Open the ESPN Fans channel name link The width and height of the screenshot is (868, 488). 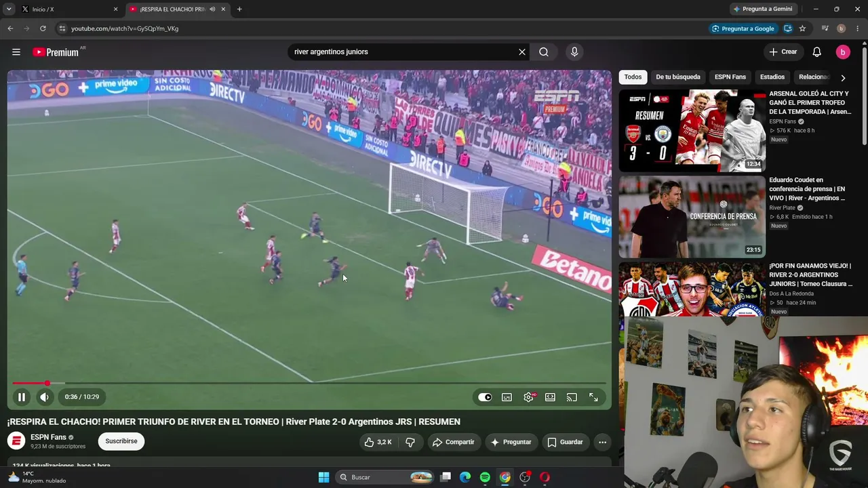(x=48, y=437)
